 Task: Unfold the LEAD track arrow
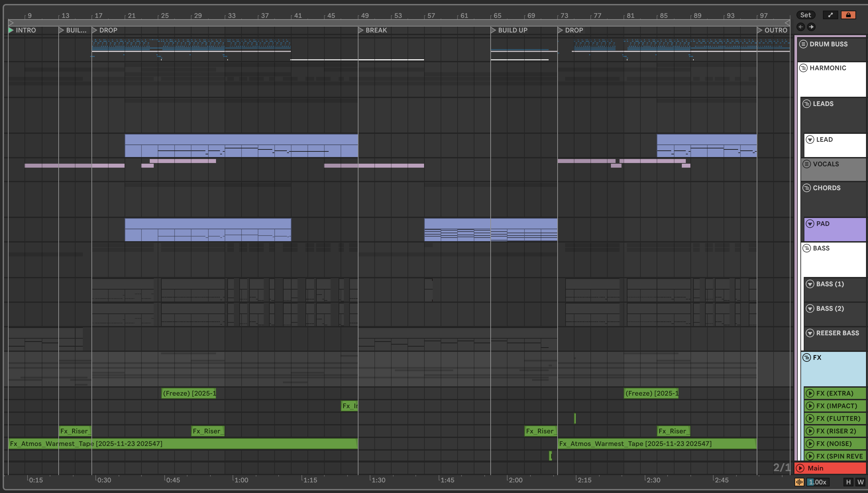[810, 139]
